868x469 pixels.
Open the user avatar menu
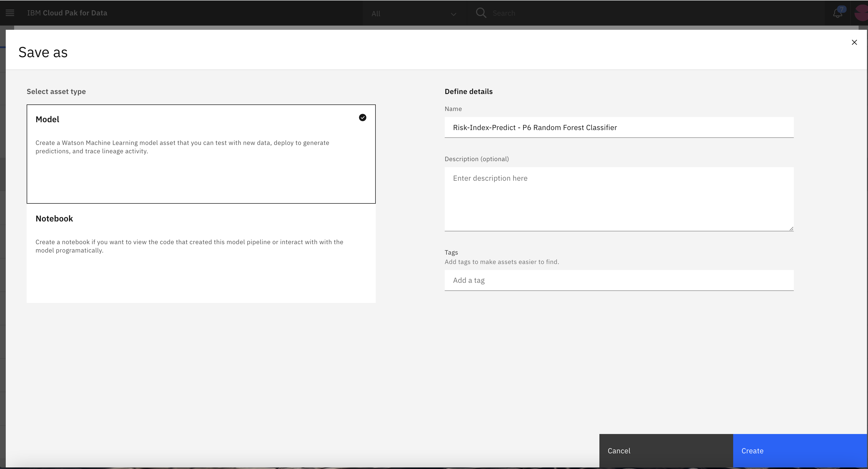click(x=861, y=13)
